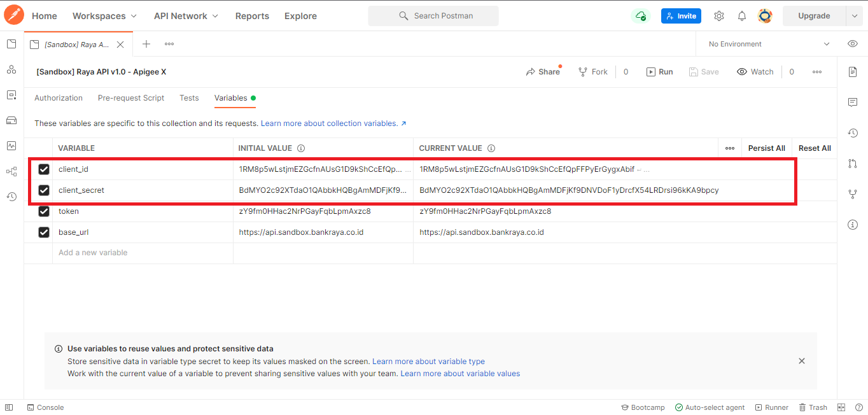Uncheck the token variable checkbox
The image size is (868, 415).
44,211
